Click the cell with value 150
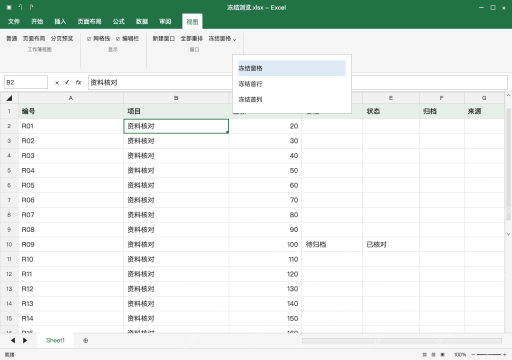The image size is (512, 360). (x=265, y=318)
